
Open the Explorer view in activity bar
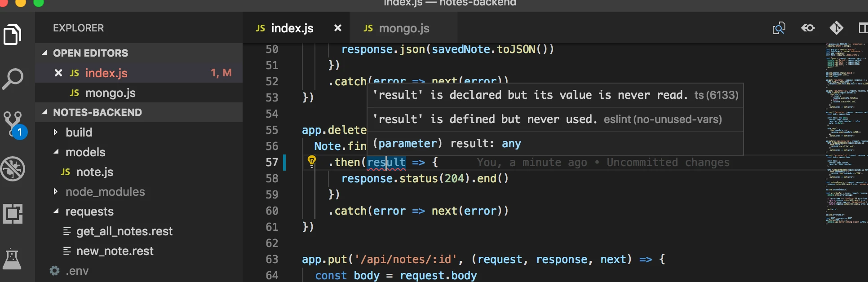[x=13, y=35]
